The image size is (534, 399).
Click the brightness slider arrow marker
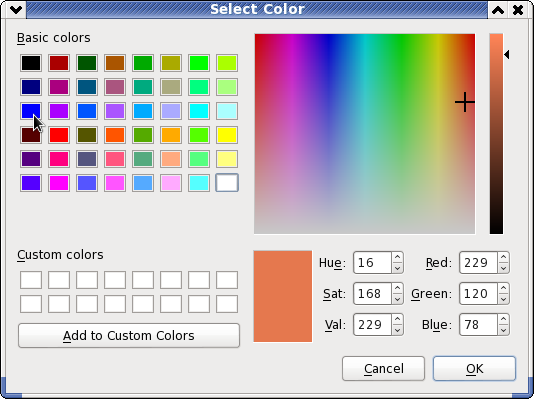coord(507,54)
